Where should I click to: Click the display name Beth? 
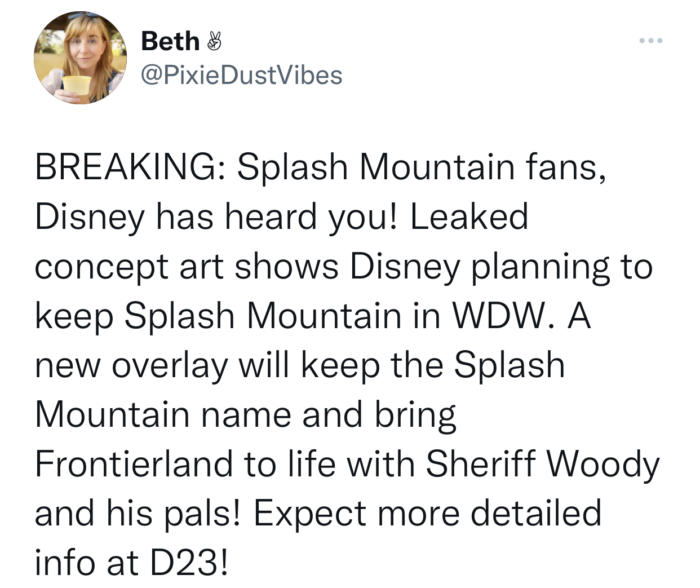[x=170, y=42]
